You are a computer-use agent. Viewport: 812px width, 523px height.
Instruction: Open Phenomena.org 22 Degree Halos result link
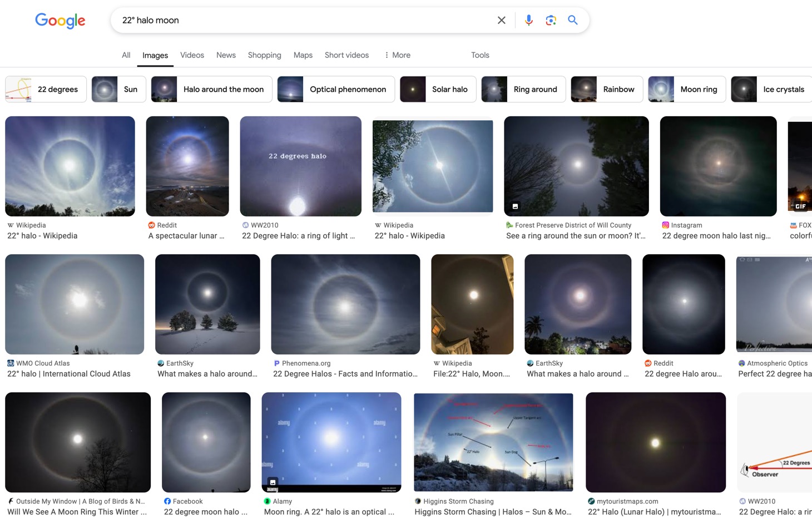(345, 374)
